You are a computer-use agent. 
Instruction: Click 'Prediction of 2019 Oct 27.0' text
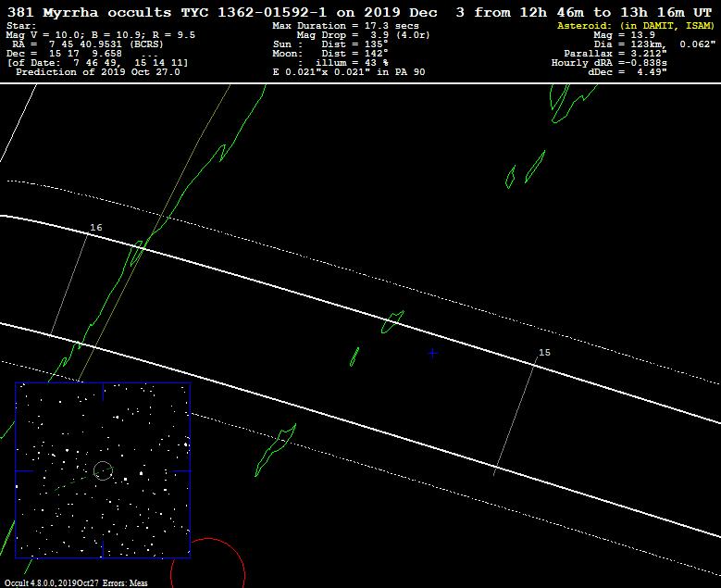pos(98,72)
